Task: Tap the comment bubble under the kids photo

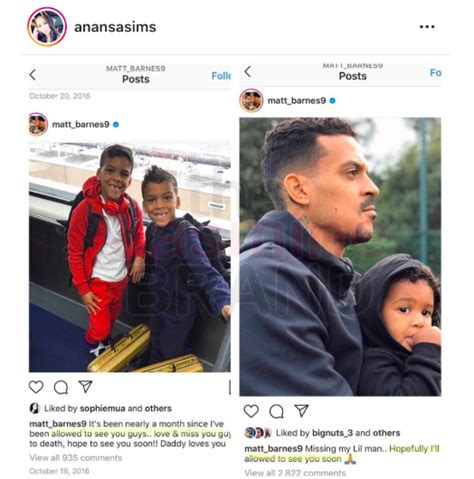Action: pos(61,387)
